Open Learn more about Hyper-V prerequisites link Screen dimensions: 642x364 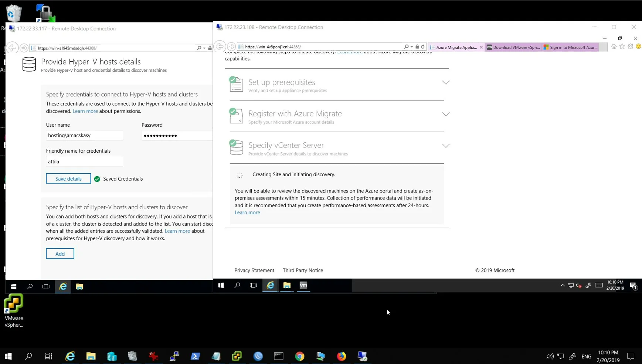[177, 231]
